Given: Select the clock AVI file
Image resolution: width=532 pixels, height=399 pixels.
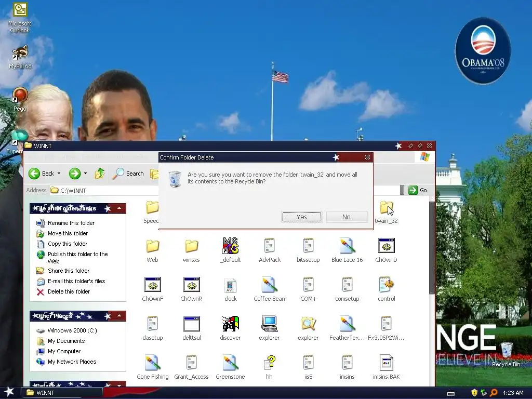Looking at the screenshot, I should click(x=230, y=289).
